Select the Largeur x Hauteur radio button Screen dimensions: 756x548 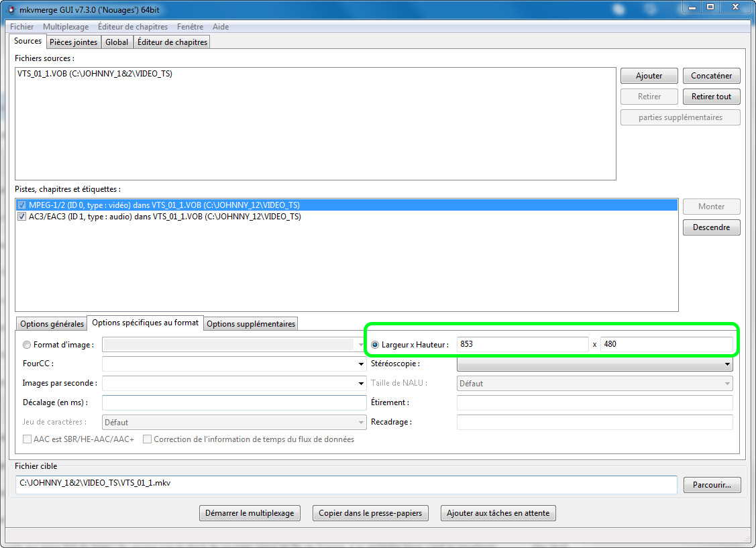coord(374,345)
